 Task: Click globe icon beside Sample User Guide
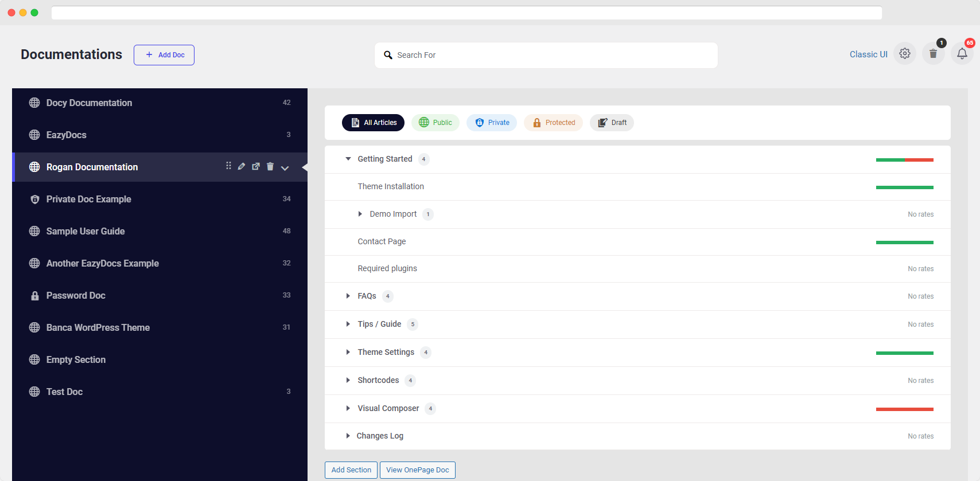[34, 231]
